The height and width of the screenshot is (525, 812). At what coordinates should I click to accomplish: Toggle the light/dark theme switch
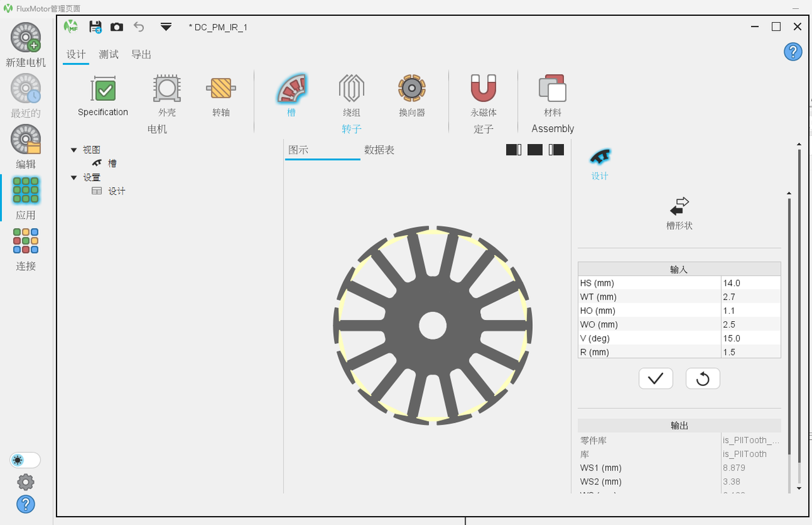25,460
